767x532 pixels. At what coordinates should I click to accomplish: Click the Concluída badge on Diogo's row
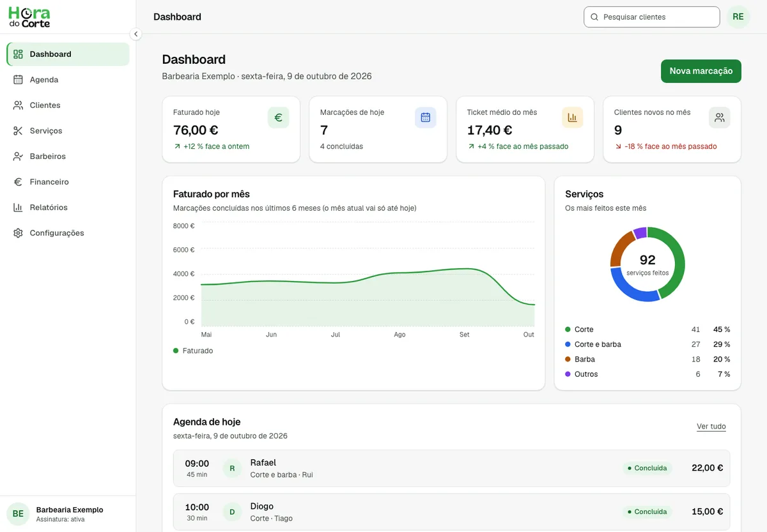(x=647, y=512)
